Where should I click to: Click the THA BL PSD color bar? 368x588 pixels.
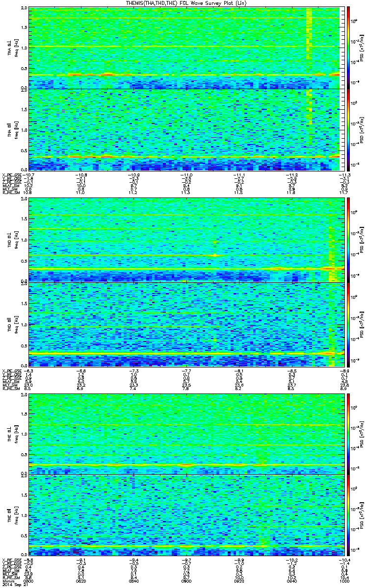349,48
